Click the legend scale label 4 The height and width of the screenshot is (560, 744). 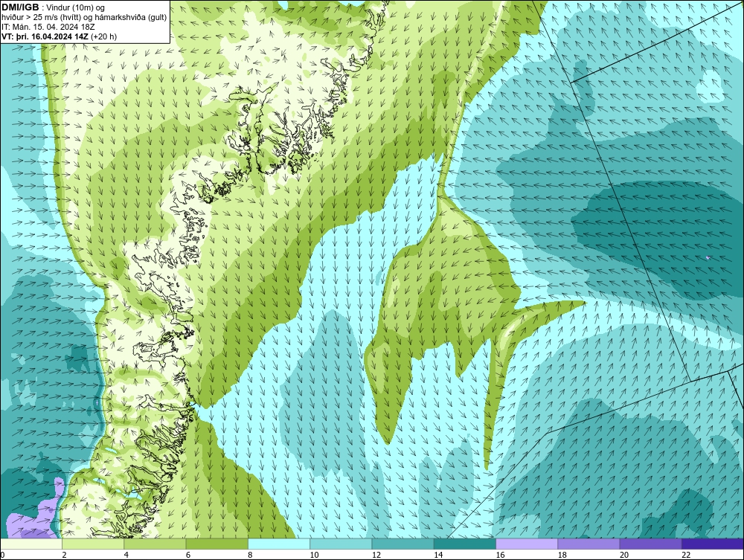(126, 555)
